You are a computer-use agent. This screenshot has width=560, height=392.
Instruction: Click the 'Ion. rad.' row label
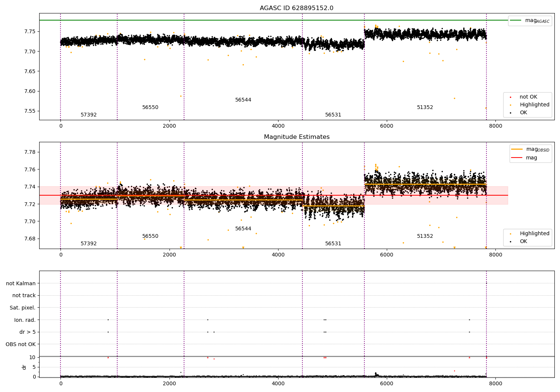[25, 320]
